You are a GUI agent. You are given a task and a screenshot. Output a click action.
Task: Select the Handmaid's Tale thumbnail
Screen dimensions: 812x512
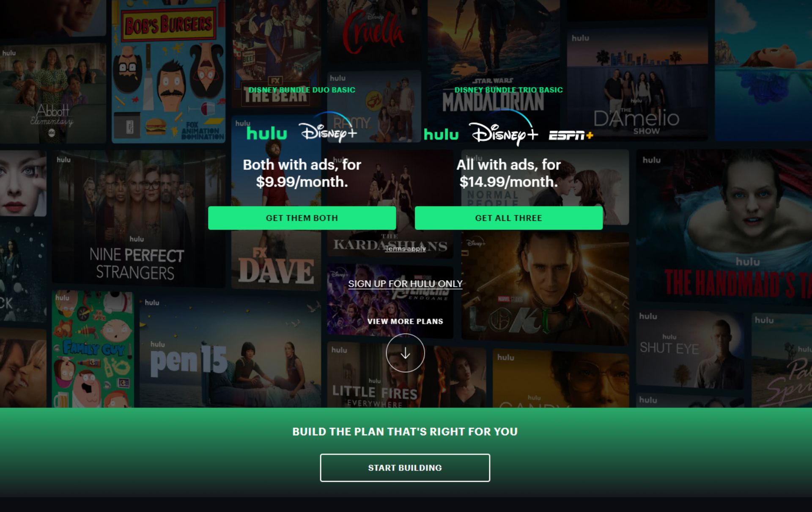point(724,226)
